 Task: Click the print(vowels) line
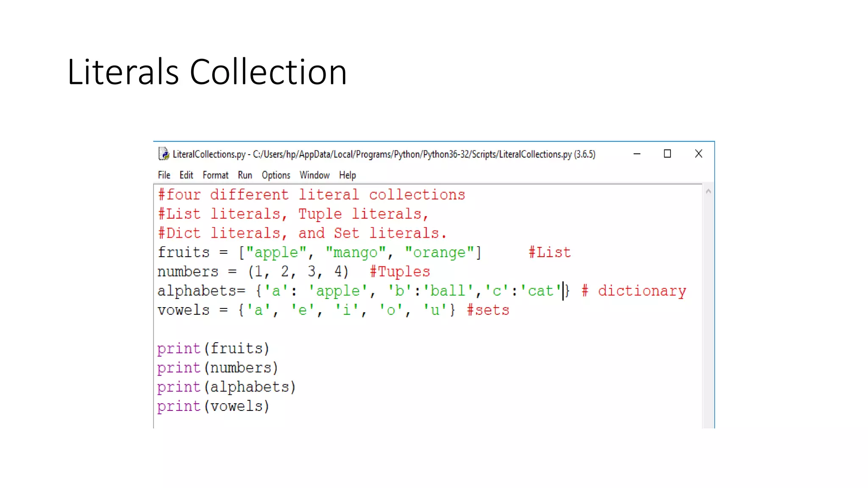pyautogui.click(x=213, y=406)
